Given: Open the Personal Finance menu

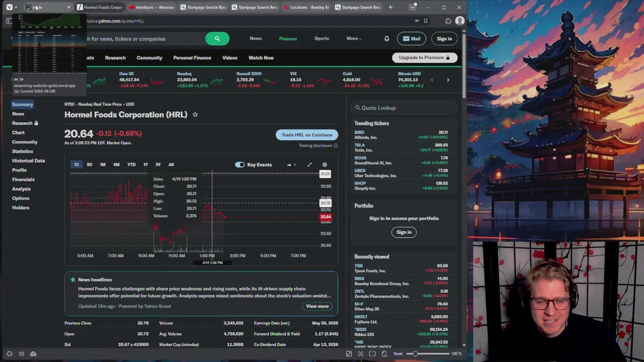Looking at the screenshot, I should tap(192, 58).
